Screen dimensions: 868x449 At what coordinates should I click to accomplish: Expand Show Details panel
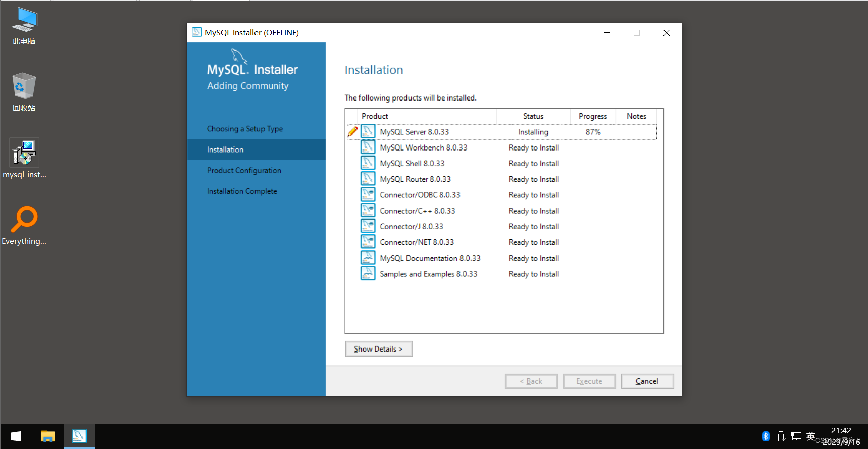tap(379, 349)
